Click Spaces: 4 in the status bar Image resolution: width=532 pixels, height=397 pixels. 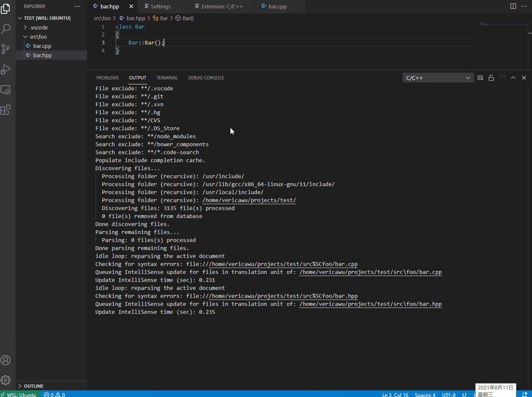425,394
